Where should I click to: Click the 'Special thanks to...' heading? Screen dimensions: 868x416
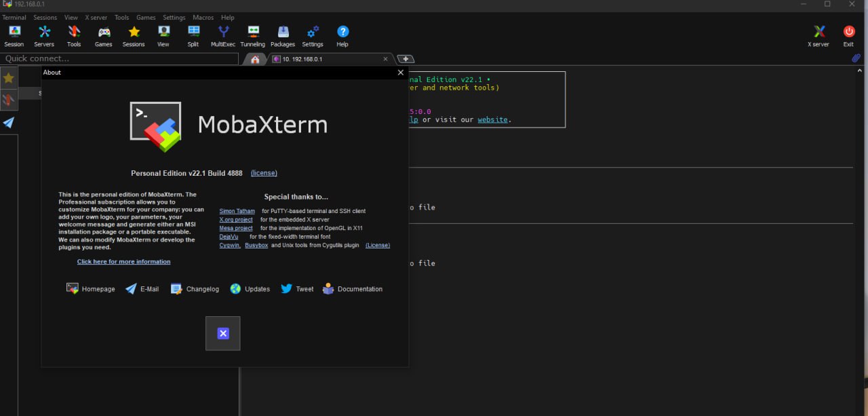(x=296, y=197)
